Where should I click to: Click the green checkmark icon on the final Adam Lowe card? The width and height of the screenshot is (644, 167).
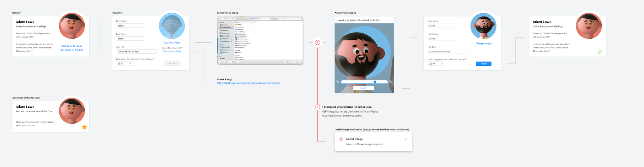click(x=600, y=52)
